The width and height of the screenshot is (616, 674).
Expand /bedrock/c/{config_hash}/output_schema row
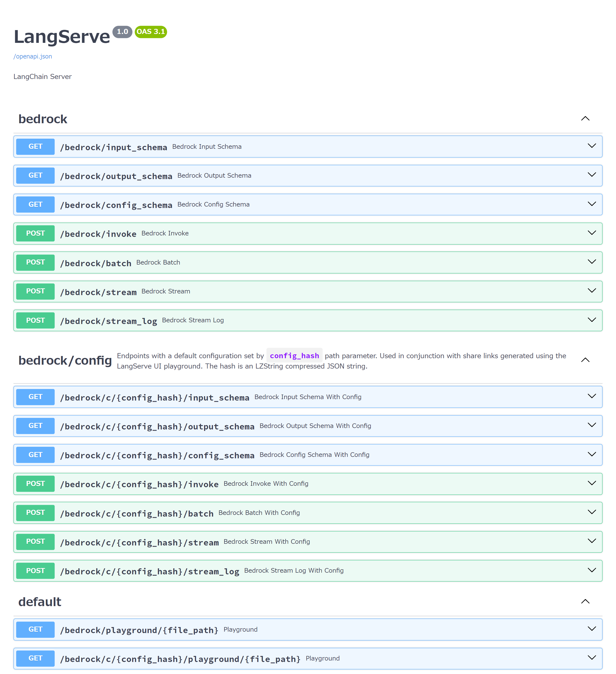[x=592, y=425]
